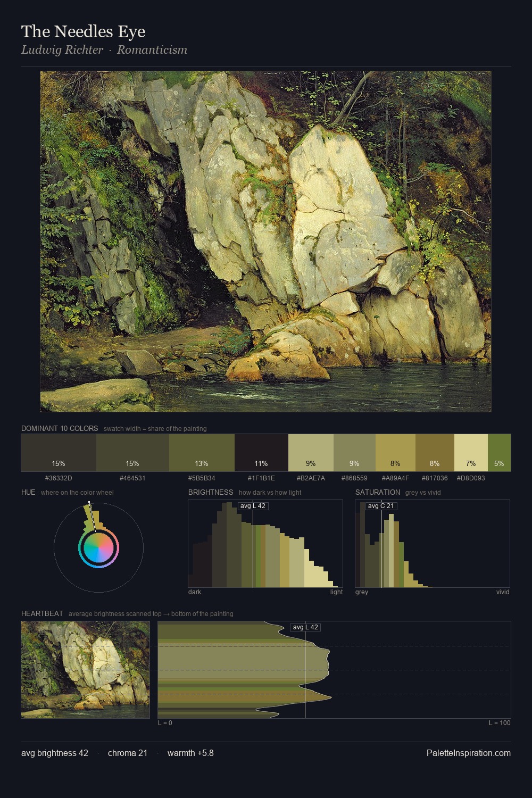This screenshot has width=532, height=798.
Task: Click the HEARTBEAT section heading
Action: coord(42,613)
